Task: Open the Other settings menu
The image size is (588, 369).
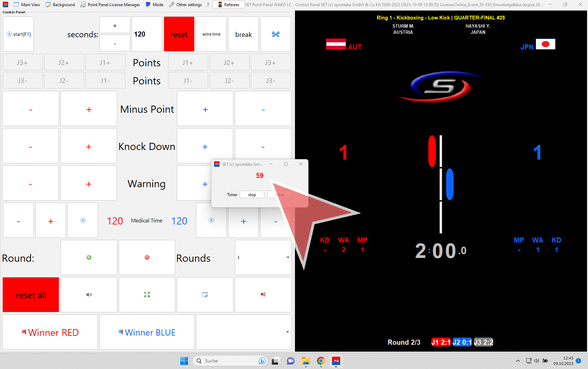Action: [x=185, y=5]
